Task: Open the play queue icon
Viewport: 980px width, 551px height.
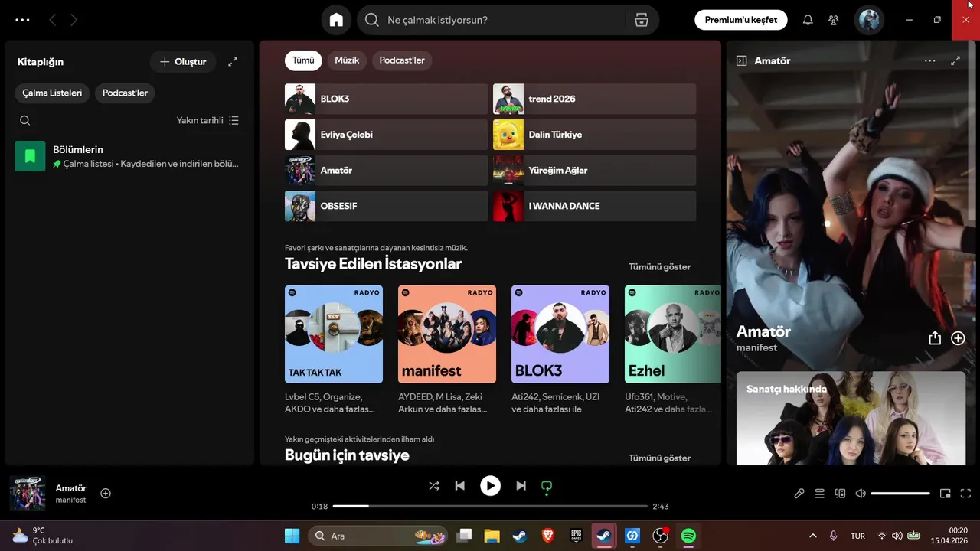Action: (820, 494)
